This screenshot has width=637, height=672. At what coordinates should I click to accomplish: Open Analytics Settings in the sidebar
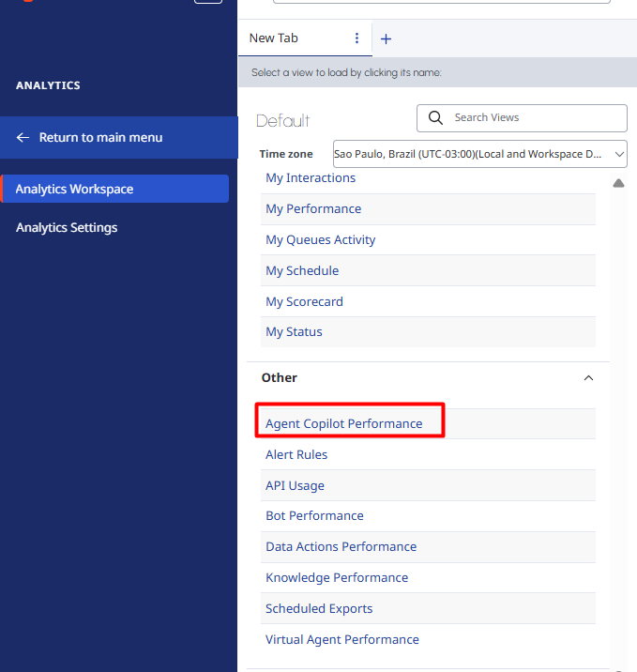point(67,227)
